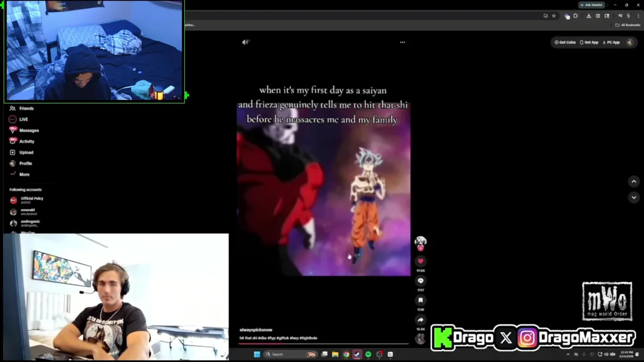This screenshot has height=362, width=644.
Task: Open the video comments bubble
Action: coord(421,281)
